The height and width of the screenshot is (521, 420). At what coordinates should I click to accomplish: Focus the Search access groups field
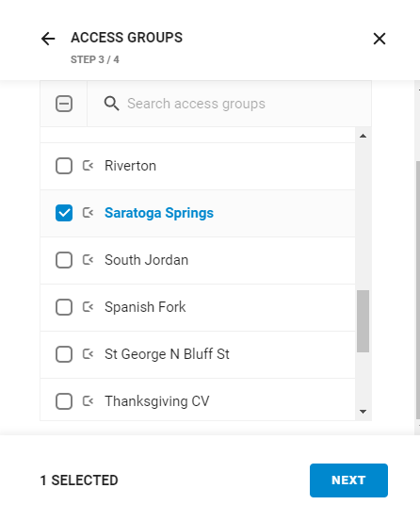point(229,104)
